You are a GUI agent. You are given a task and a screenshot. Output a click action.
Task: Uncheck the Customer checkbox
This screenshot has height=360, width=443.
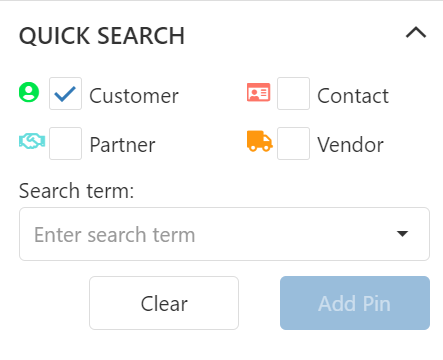tap(65, 93)
